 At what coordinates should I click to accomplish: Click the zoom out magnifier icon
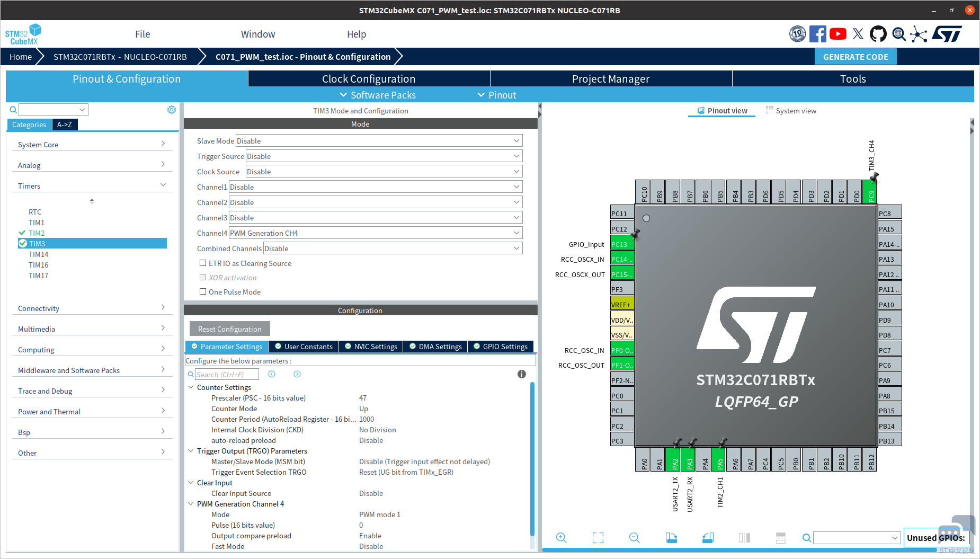coord(635,538)
